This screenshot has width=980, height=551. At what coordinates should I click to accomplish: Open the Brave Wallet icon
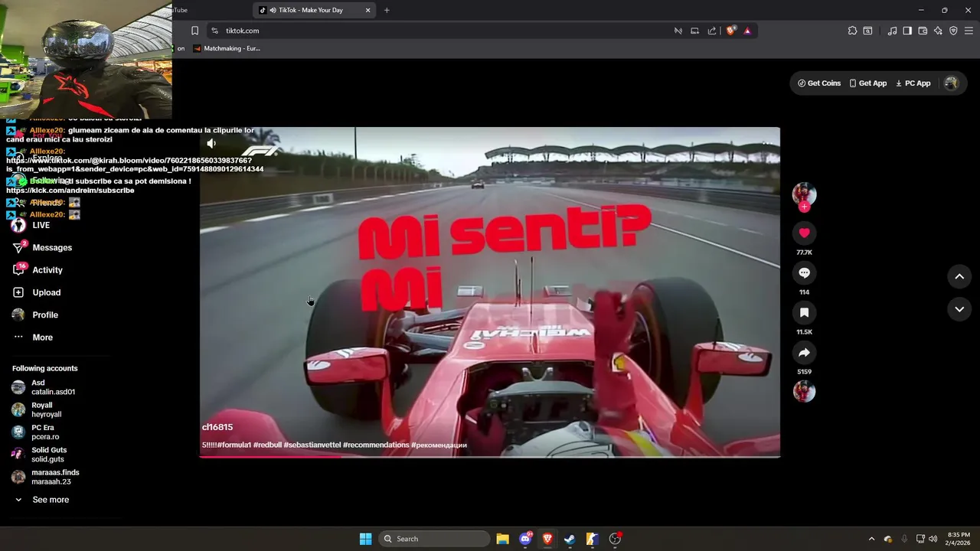click(x=923, y=31)
